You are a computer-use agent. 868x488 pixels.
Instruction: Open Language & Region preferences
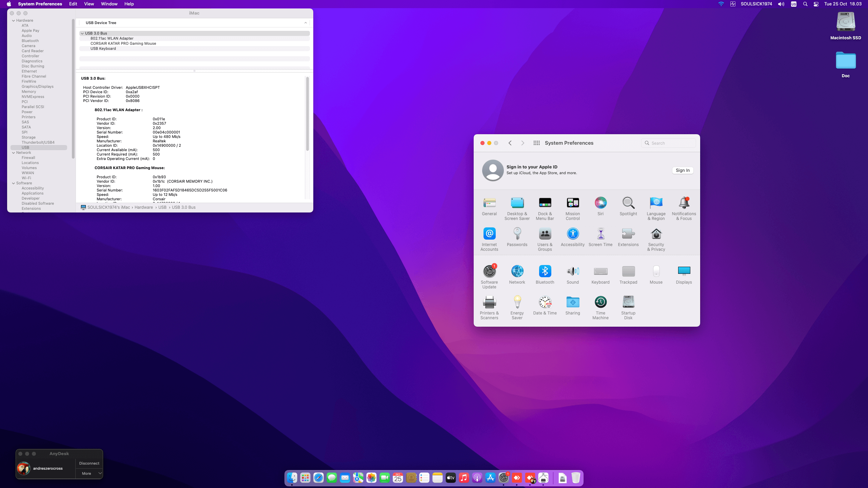(656, 208)
